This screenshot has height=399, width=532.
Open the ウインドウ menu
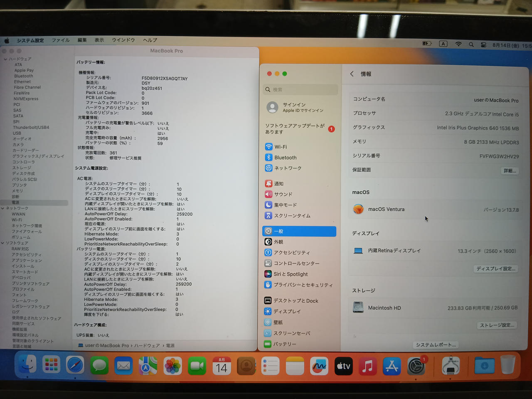point(123,40)
